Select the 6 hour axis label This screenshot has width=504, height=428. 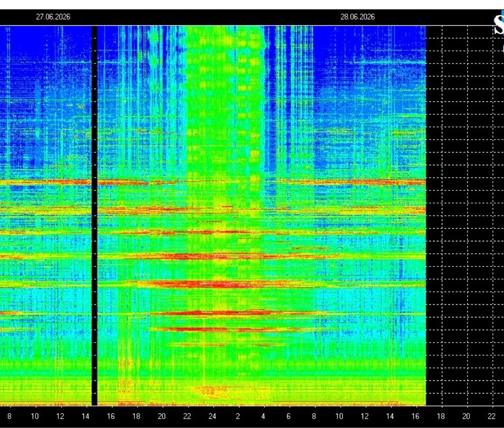[288, 416]
